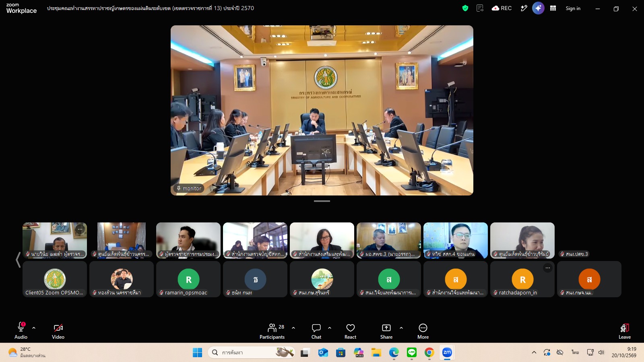Expand the arrow next to Share
644x362 pixels.
coord(401,328)
